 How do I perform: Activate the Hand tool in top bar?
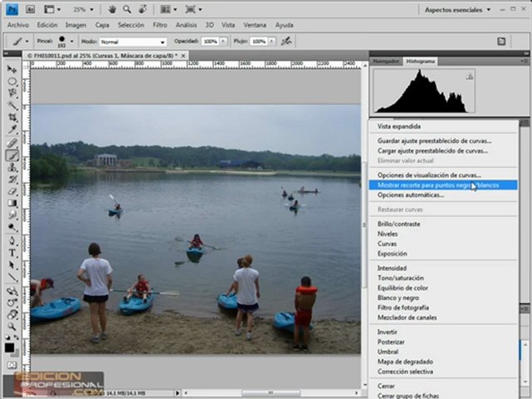coord(112,9)
